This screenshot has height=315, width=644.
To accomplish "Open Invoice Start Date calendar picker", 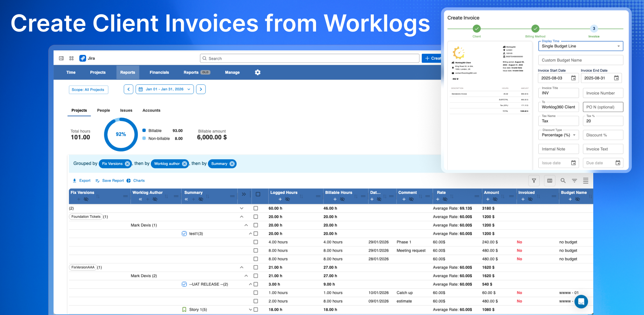I will pos(573,78).
